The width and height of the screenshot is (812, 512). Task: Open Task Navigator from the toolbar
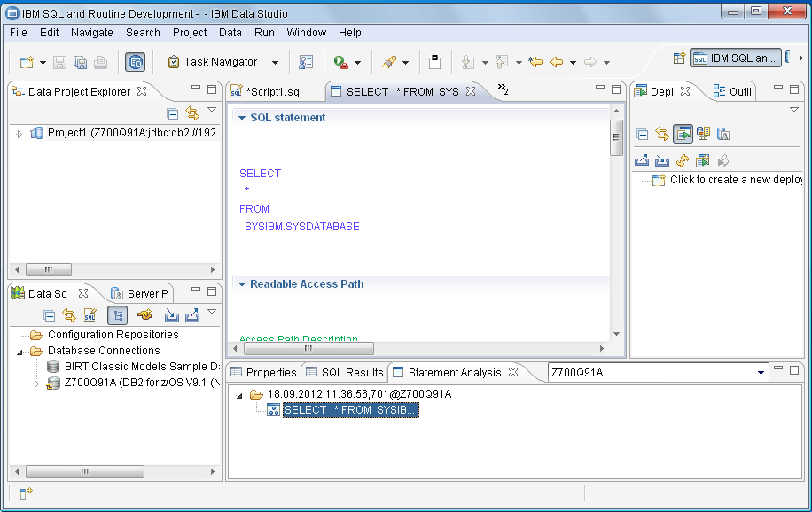coord(213,62)
